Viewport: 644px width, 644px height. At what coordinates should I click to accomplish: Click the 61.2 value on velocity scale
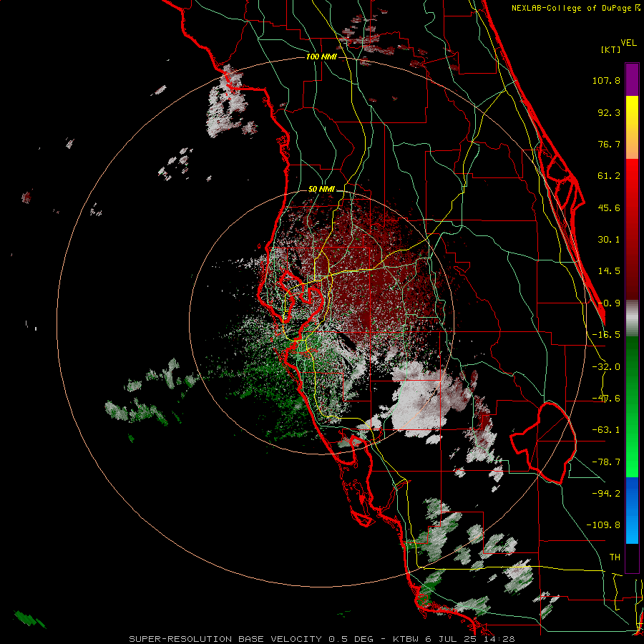[609, 176]
